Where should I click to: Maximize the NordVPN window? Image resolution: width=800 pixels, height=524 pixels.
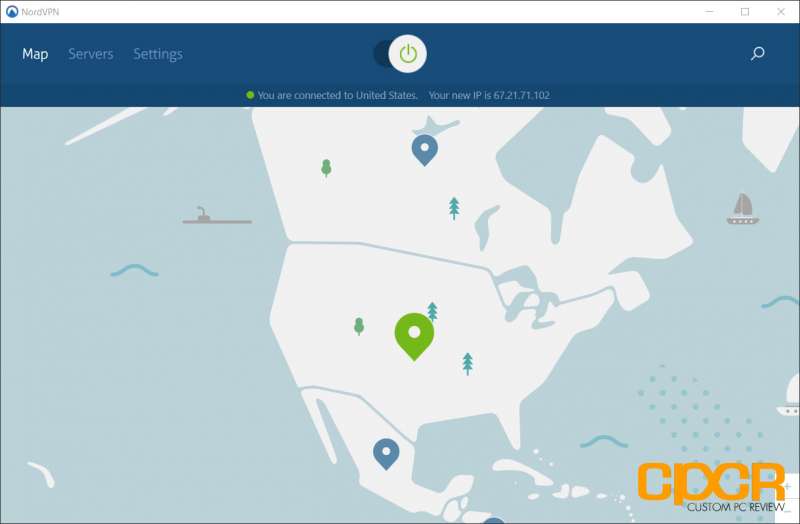click(x=745, y=11)
